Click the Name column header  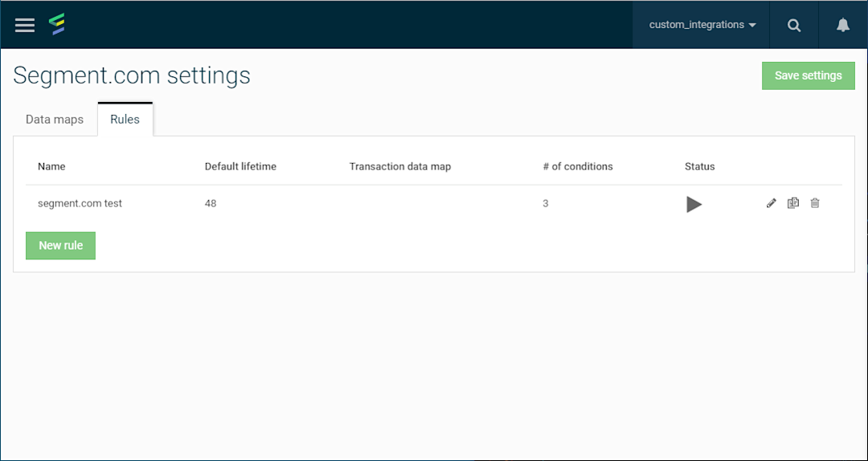[x=51, y=166]
